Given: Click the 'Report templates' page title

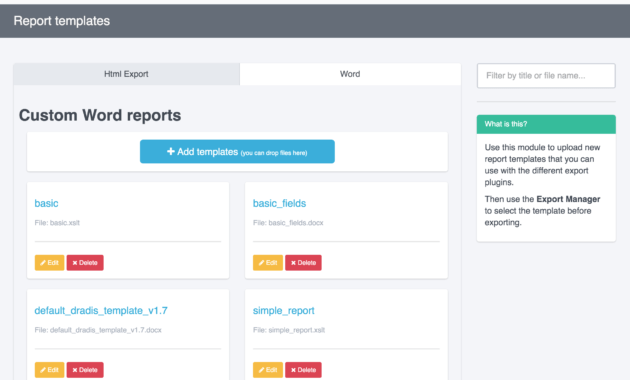Looking at the screenshot, I should pyautogui.click(x=61, y=21).
